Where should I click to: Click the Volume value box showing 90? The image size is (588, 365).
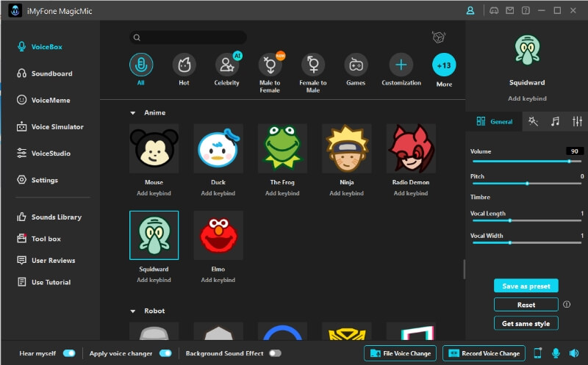[574, 151]
